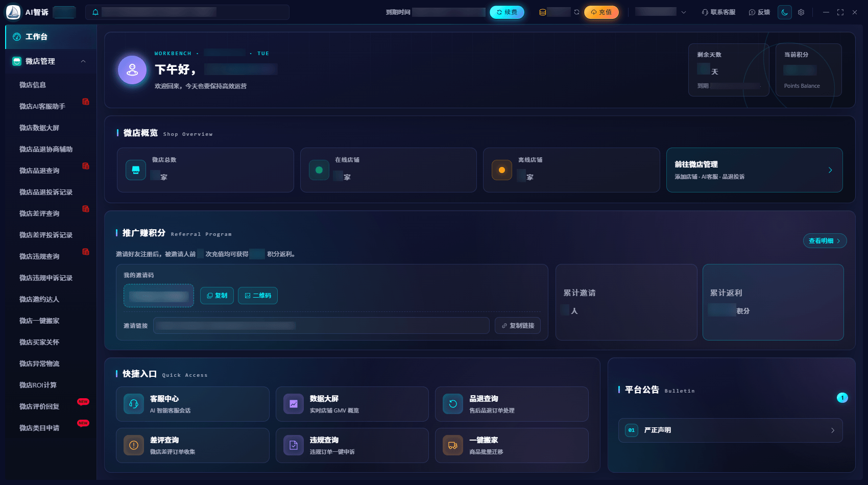Open 客服中心 quick access card
Screen dimensions: 868x485
(192, 404)
